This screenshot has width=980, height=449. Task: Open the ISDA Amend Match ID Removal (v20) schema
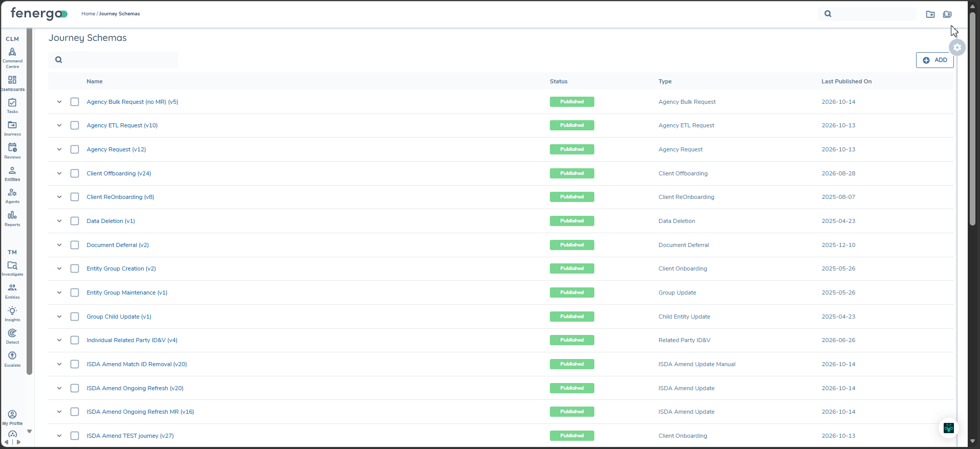(x=137, y=364)
